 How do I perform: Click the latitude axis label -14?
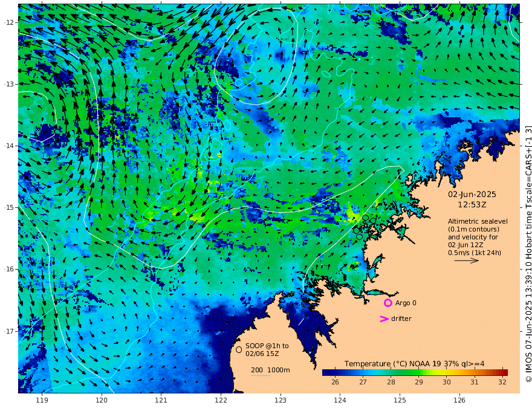(x=8, y=146)
